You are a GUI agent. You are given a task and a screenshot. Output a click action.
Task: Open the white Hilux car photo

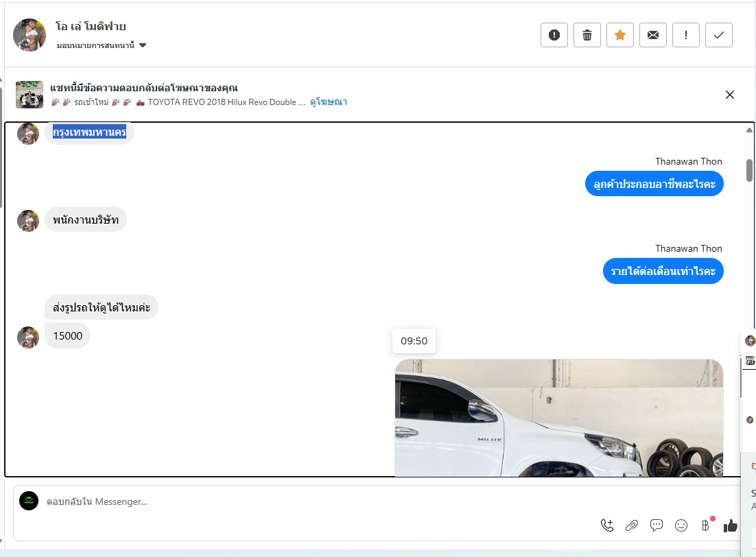[558, 417]
